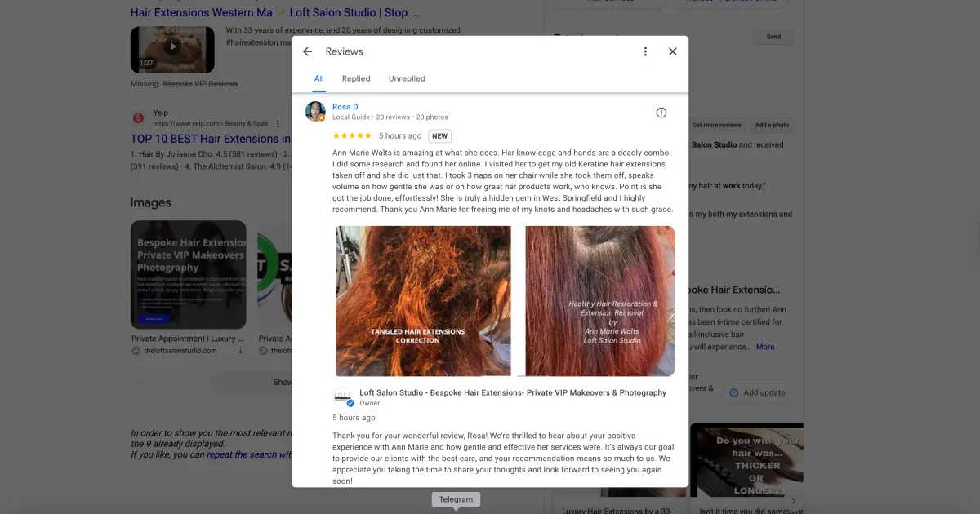Open the Rosa D reviewer name link
980x514 pixels.
point(345,107)
